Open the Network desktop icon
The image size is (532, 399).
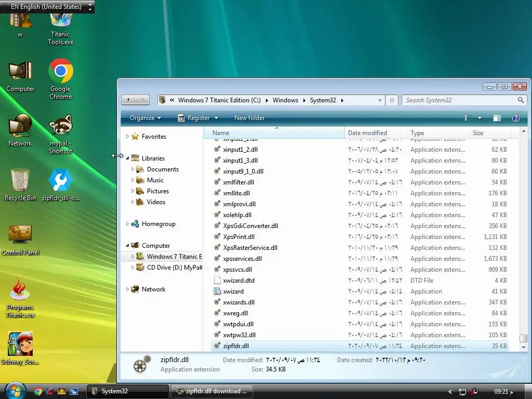20,130
